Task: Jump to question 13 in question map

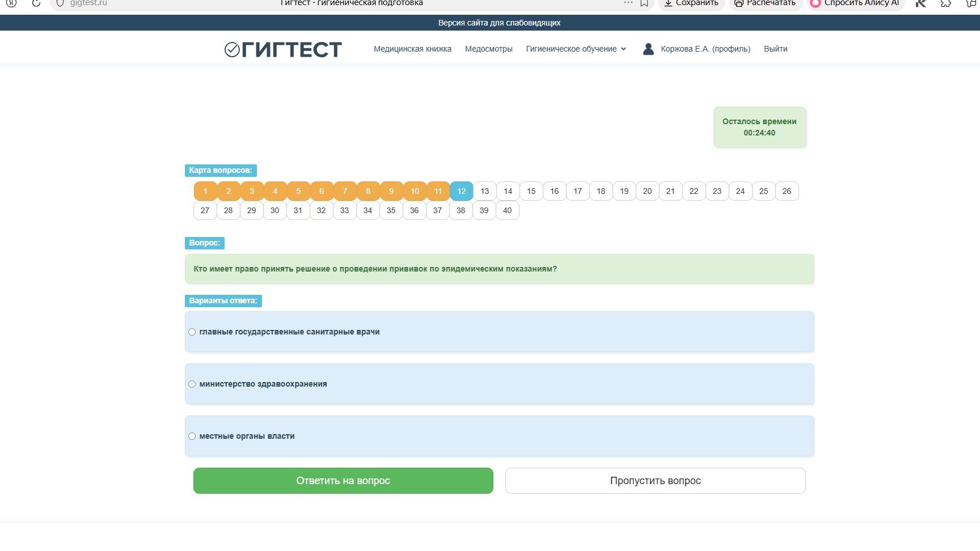Action: 484,191
